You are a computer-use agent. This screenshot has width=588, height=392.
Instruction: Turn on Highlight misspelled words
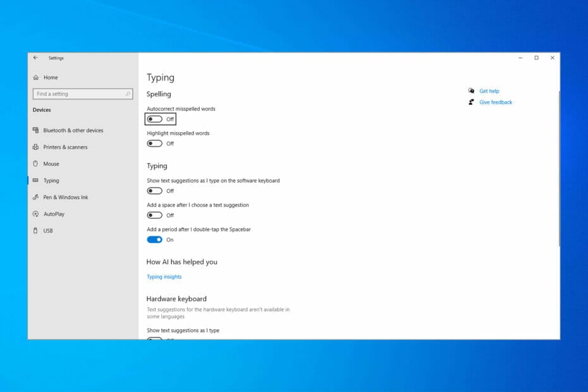point(154,144)
